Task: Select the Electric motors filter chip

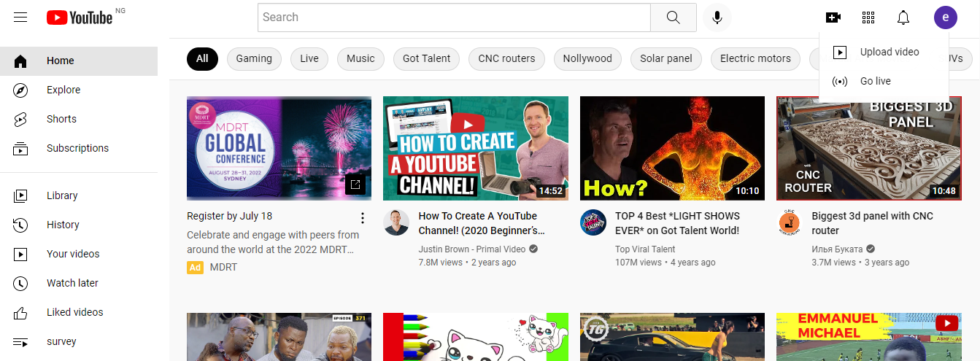Action: click(755, 58)
